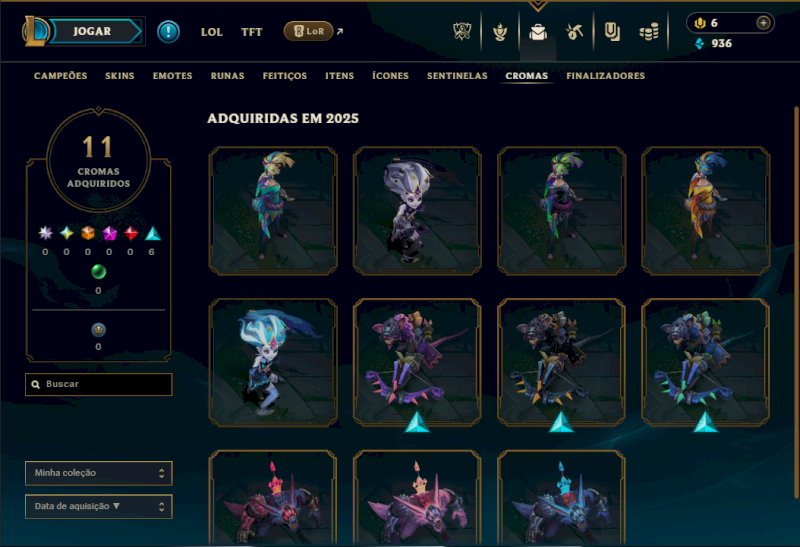Open the missions scroll icon

(612, 32)
